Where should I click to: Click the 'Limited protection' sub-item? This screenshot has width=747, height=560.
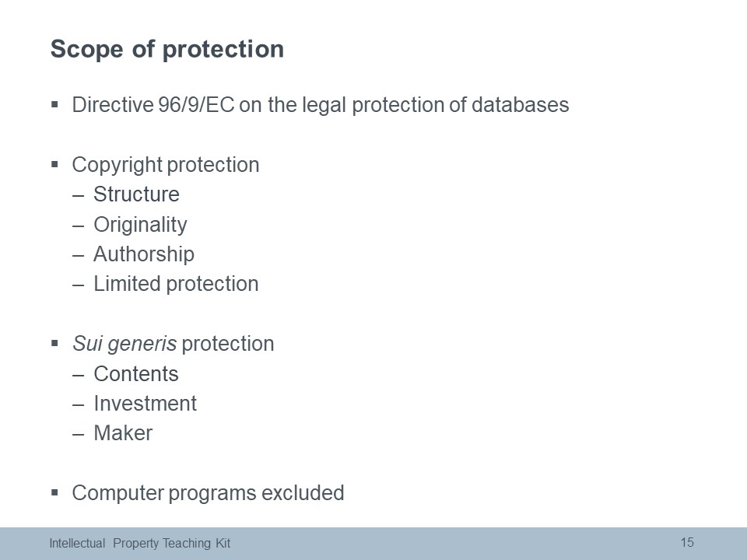tap(176, 284)
